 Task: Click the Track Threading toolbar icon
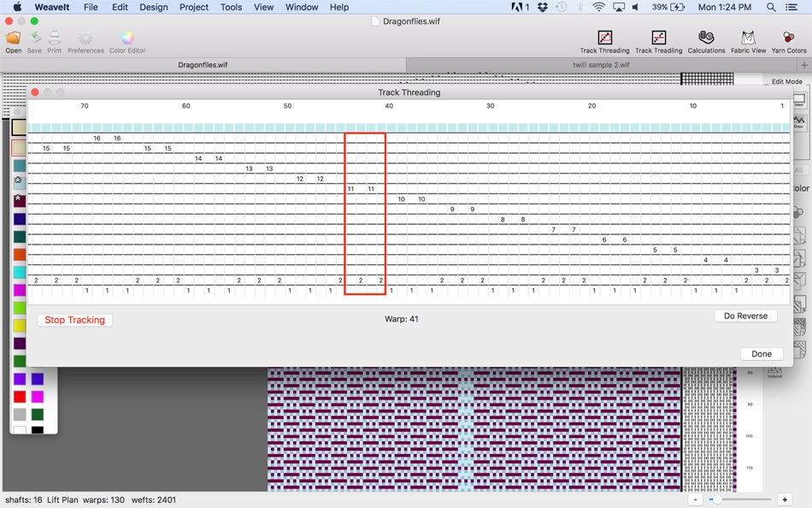pyautogui.click(x=604, y=40)
